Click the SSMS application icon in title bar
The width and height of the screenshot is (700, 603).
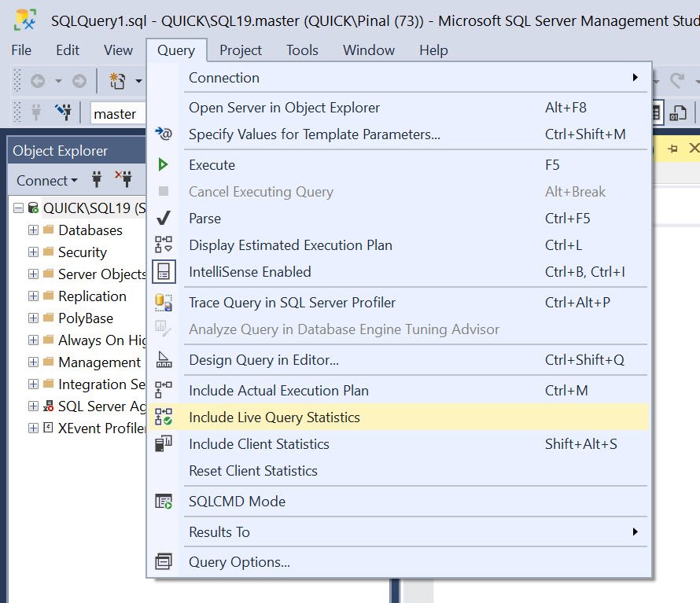click(25, 20)
